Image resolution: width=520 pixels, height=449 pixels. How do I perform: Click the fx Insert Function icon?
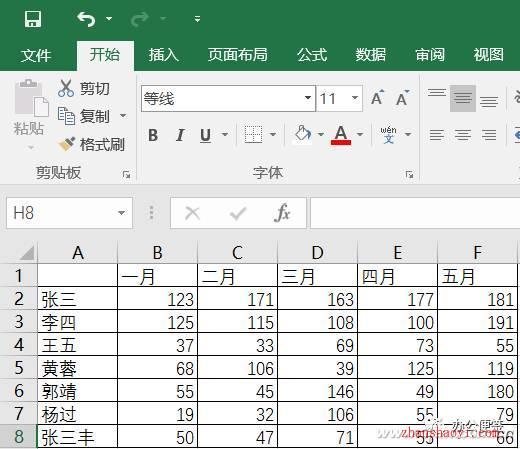[x=282, y=213]
